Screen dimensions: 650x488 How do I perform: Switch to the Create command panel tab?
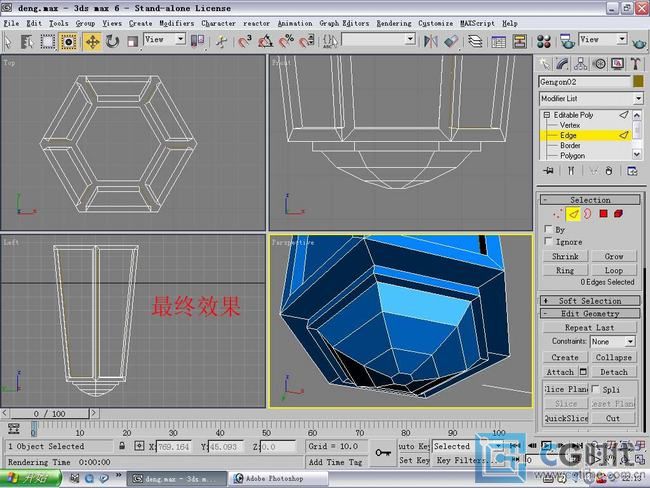[x=544, y=64]
